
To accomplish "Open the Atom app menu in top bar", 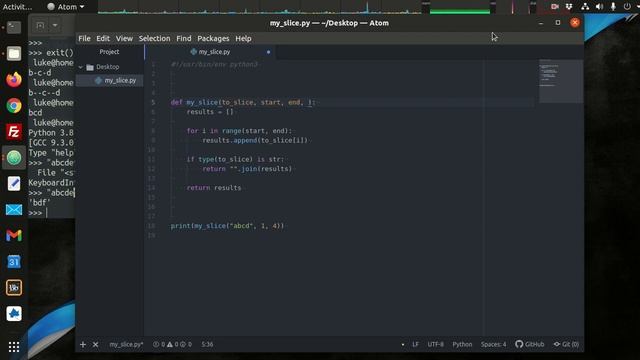I will [66, 7].
